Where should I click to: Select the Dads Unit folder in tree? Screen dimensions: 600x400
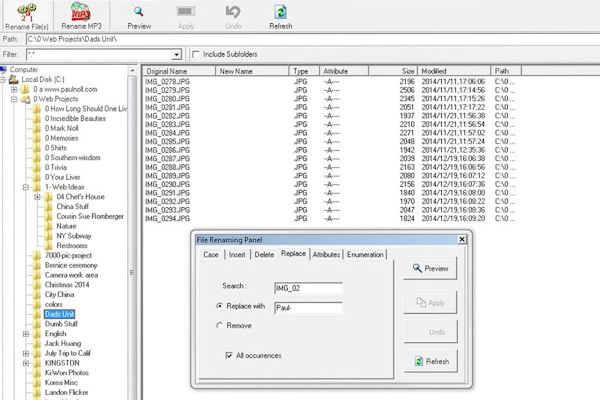60,314
